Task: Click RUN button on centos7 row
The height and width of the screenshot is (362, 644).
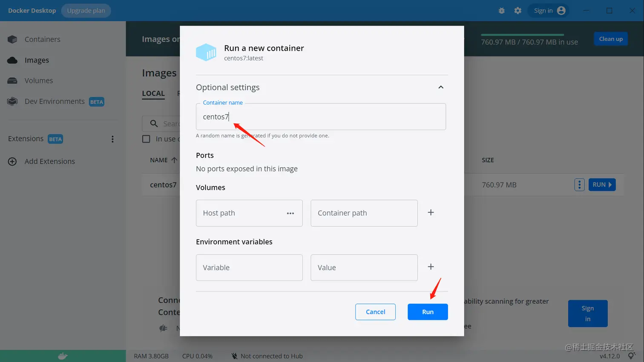Action: tap(602, 185)
